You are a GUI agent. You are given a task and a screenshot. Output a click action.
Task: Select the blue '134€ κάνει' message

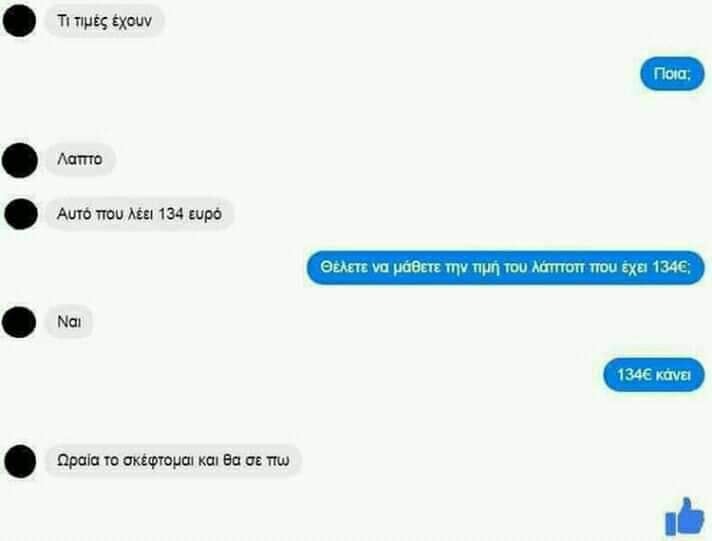(654, 375)
